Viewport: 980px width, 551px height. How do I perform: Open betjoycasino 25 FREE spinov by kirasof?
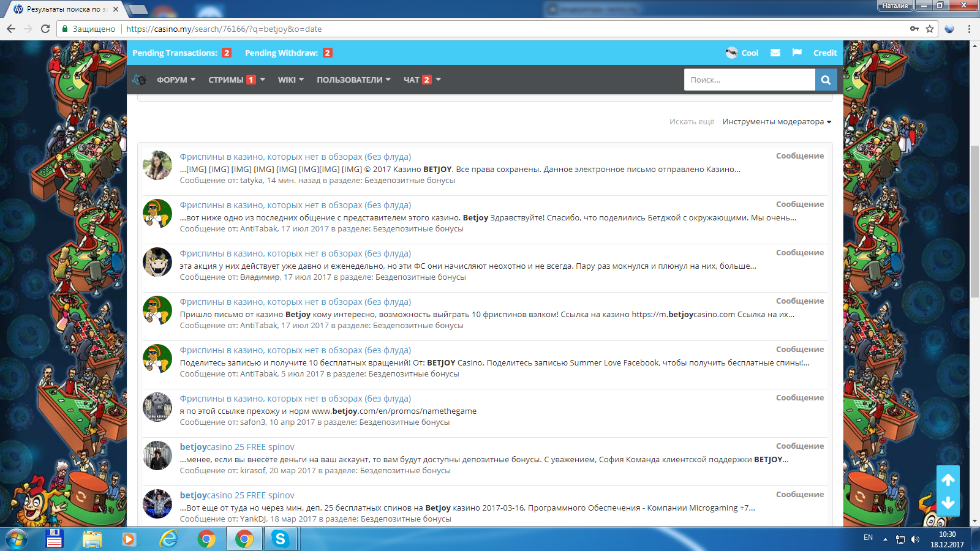pyautogui.click(x=237, y=447)
